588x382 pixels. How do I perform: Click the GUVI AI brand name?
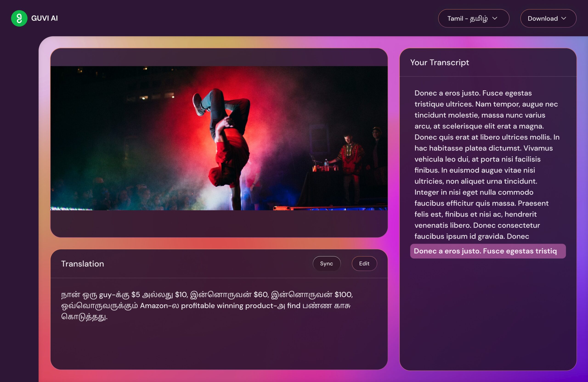tap(45, 18)
